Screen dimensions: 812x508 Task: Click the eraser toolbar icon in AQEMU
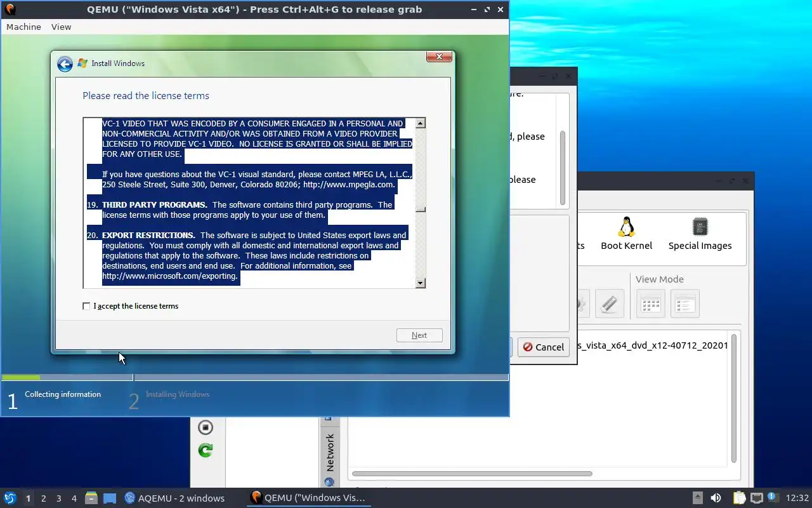point(610,304)
